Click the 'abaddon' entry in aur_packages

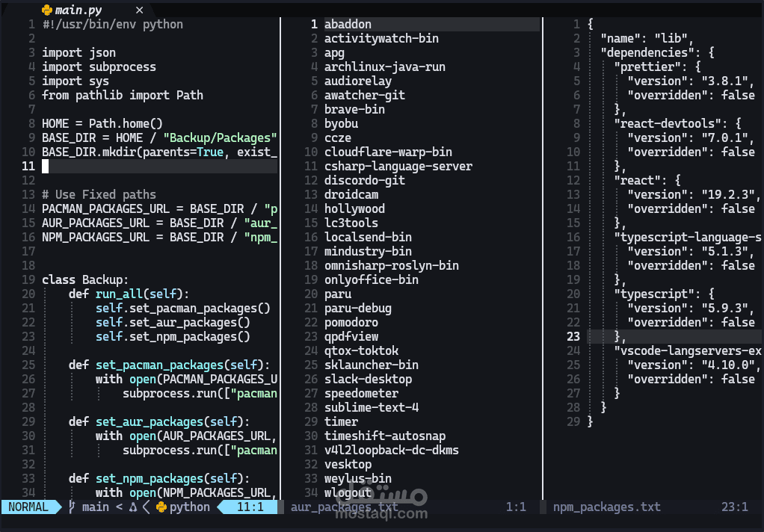coord(348,25)
